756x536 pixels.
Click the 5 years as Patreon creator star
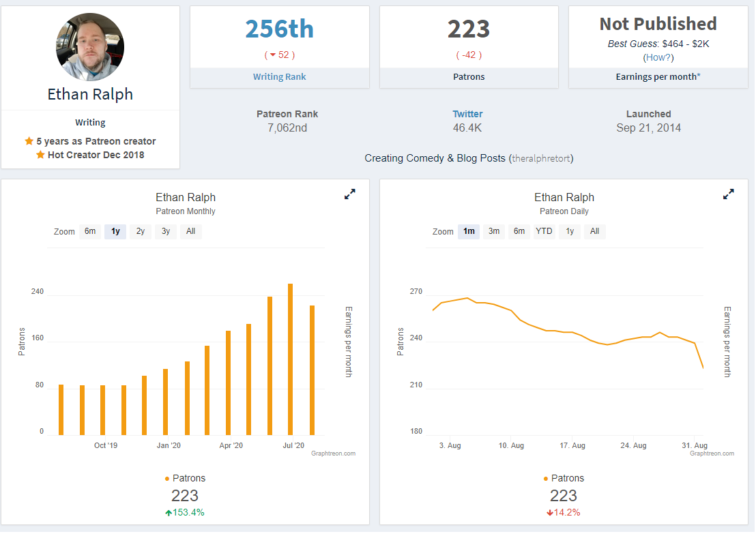29,141
